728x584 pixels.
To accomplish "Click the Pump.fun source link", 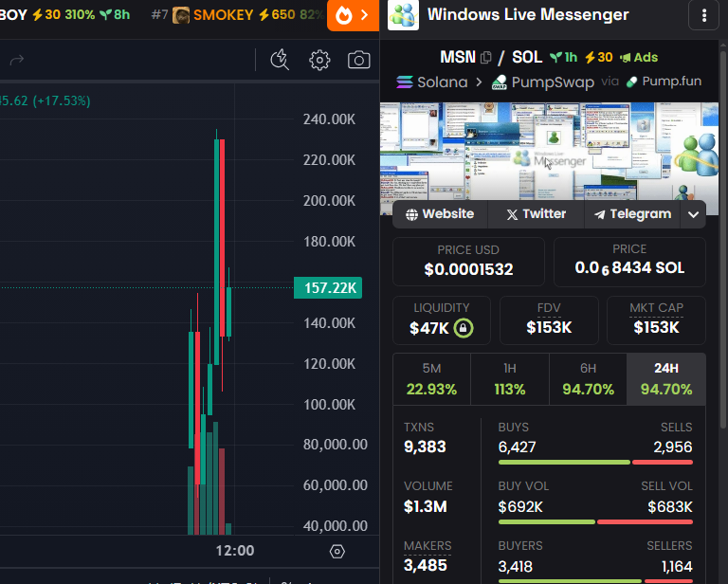I will click(x=664, y=82).
